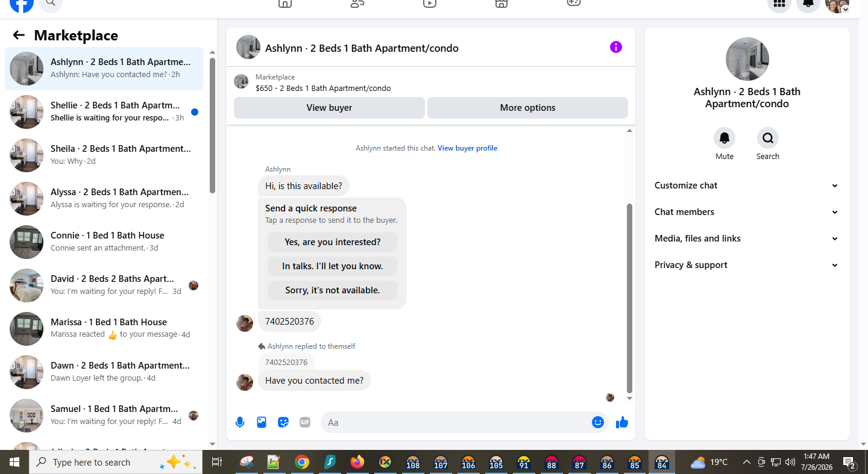Screen dimensions: 868x474
Task: Open Facebook search
Action: (x=51, y=4)
